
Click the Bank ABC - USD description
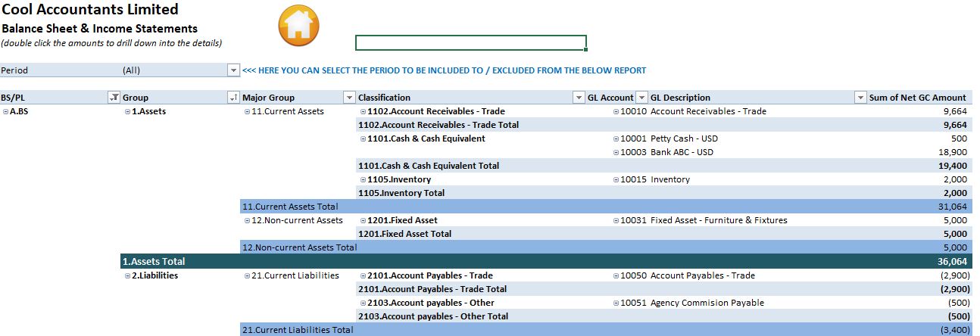click(682, 152)
